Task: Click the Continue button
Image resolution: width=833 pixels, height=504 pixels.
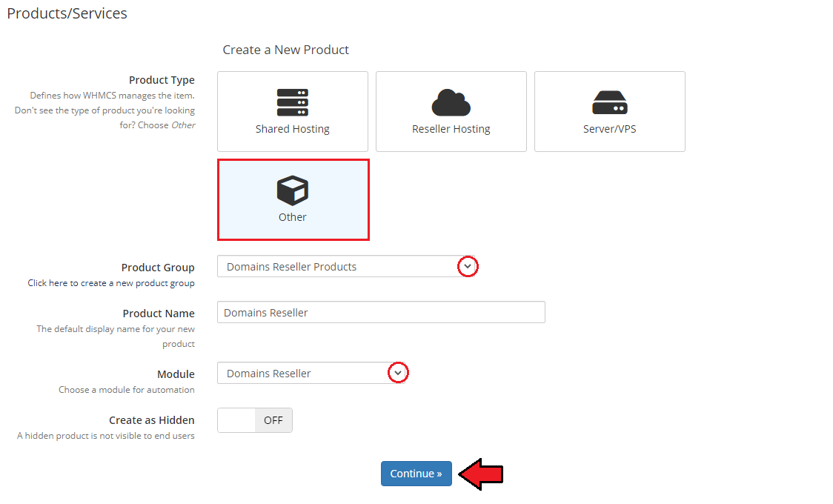Action: tap(416, 474)
